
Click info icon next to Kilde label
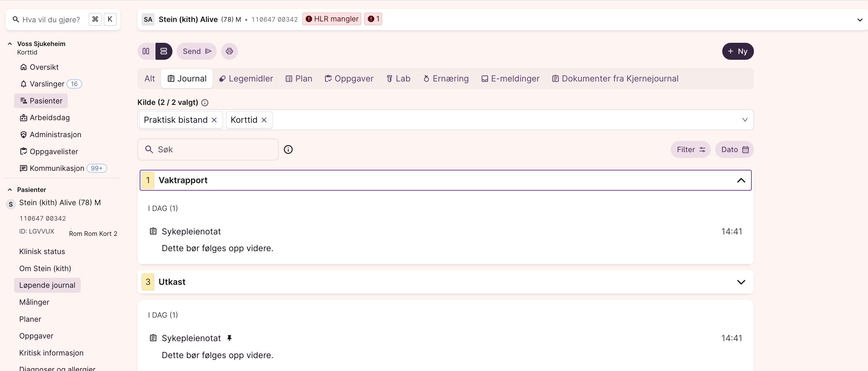click(205, 103)
